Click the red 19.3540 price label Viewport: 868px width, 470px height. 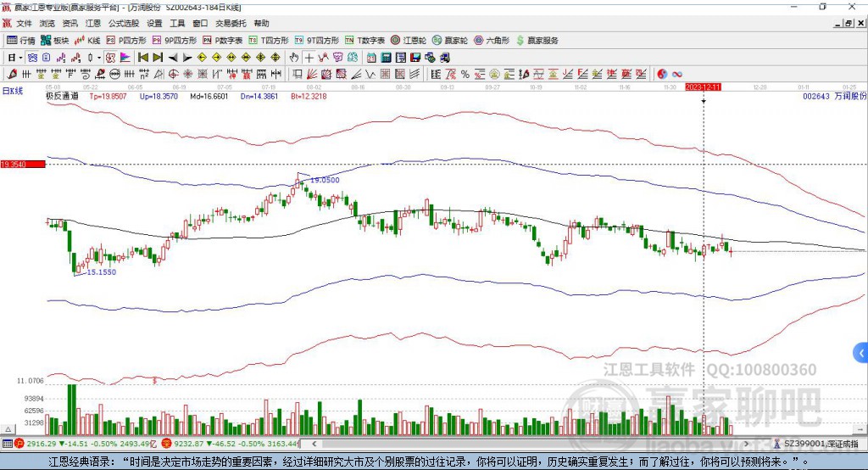tap(23, 164)
